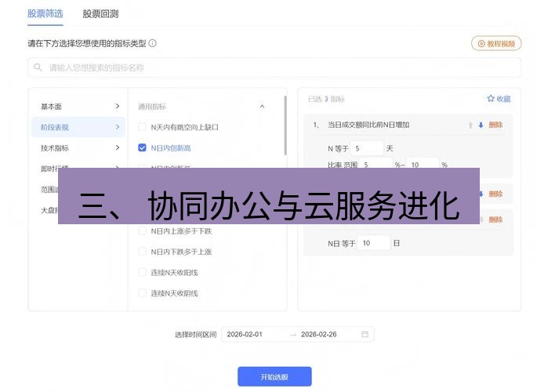Check the N日内下跌多于上涨 checkbox
The width and height of the screenshot is (537, 392).
(142, 252)
